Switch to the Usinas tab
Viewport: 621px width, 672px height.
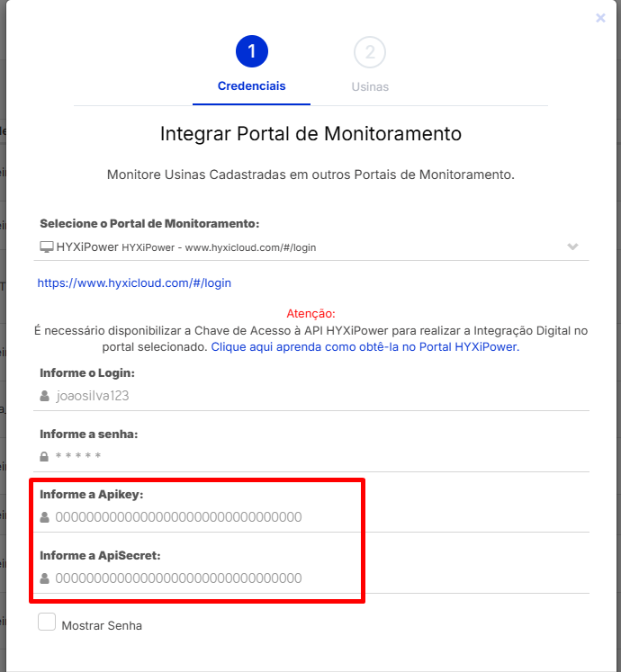point(370,87)
